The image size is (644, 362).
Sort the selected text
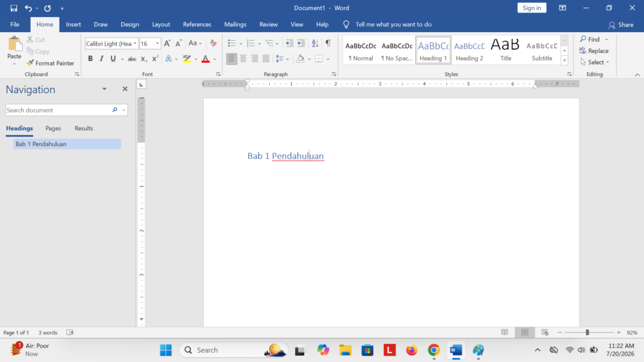coord(315,43)
